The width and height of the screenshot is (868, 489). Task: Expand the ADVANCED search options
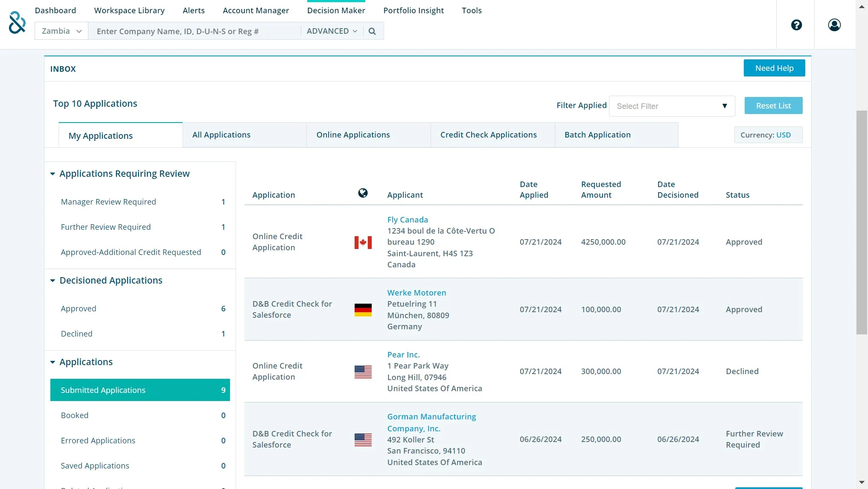click(332, 31)
